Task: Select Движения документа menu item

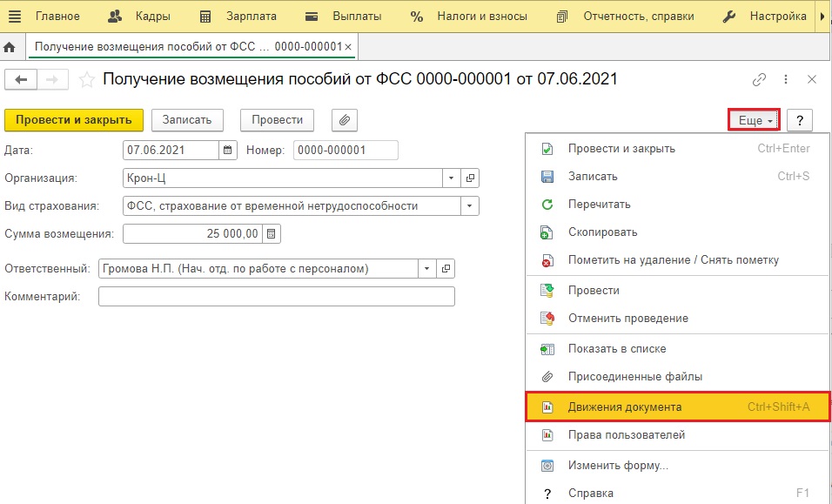Action: pos(624,407)
